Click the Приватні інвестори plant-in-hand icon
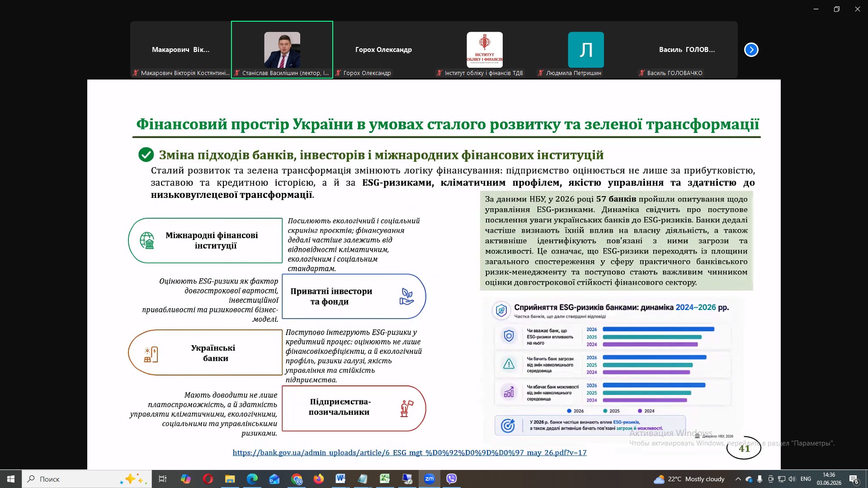This screenshot has width=868, height=488. click(x=406, y=296)
